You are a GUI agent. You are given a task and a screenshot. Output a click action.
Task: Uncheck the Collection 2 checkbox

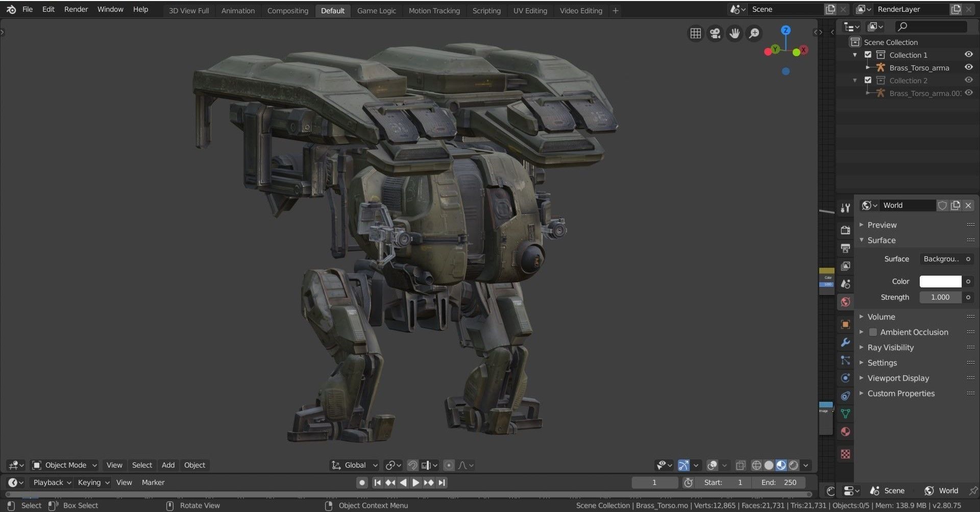click(868, 80)
